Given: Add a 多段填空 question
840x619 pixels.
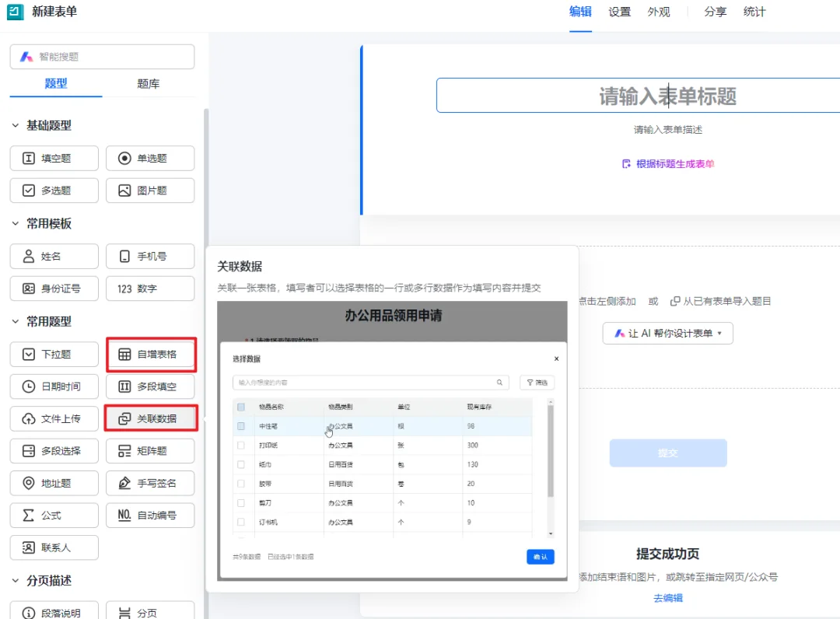Looking at the screenshot, I should tap(150, 386).
